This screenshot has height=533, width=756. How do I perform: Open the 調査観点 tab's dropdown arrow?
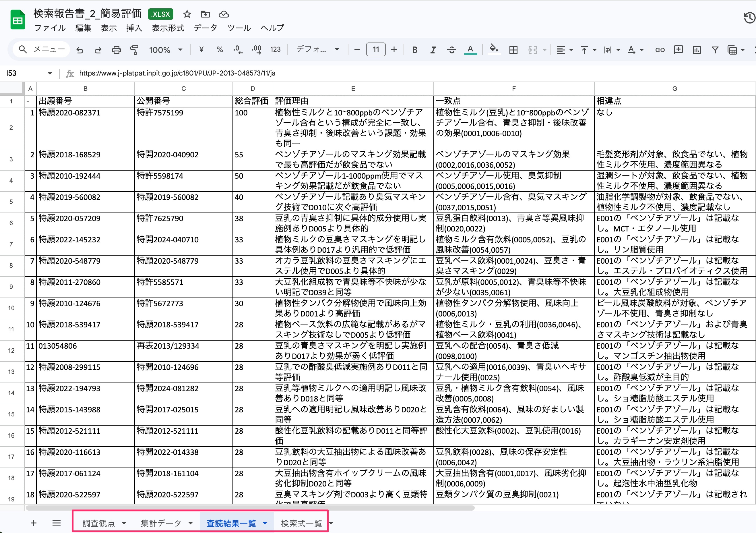tap(124, 523)
